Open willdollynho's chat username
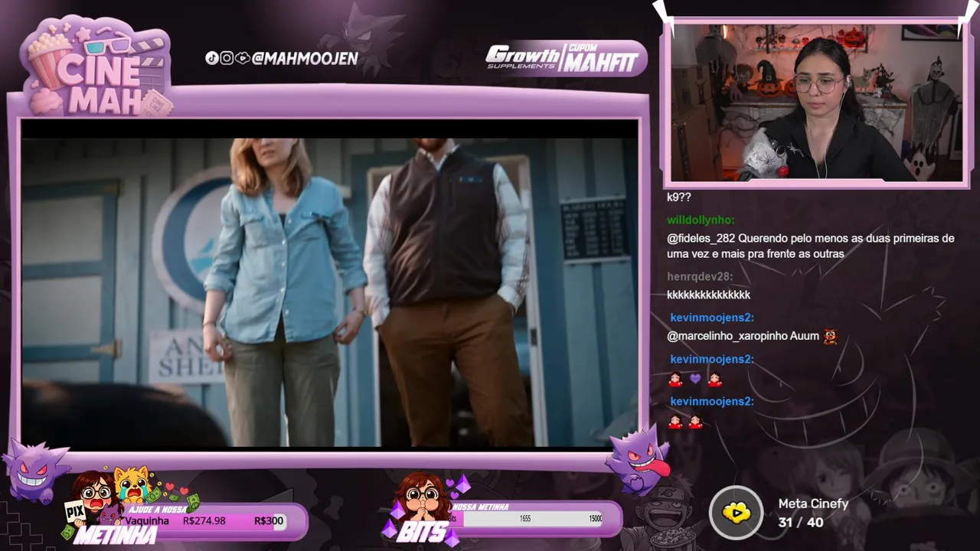Image resolution: width=980 pixels, height=551 pixels. [701, 220]
